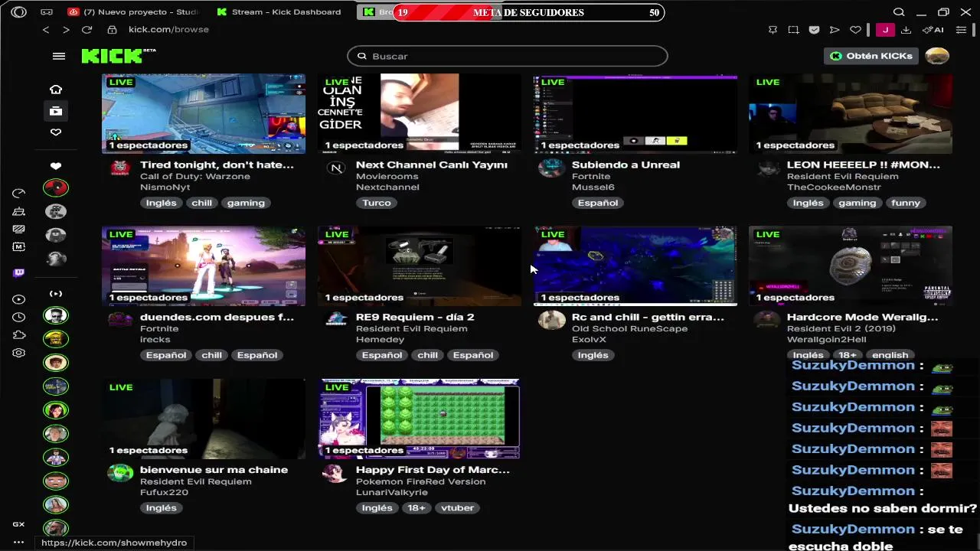The width and height of the screenshot is (980, 551).
Task: Select chill tag under RE9 Requiem stream
Action: 427,355
